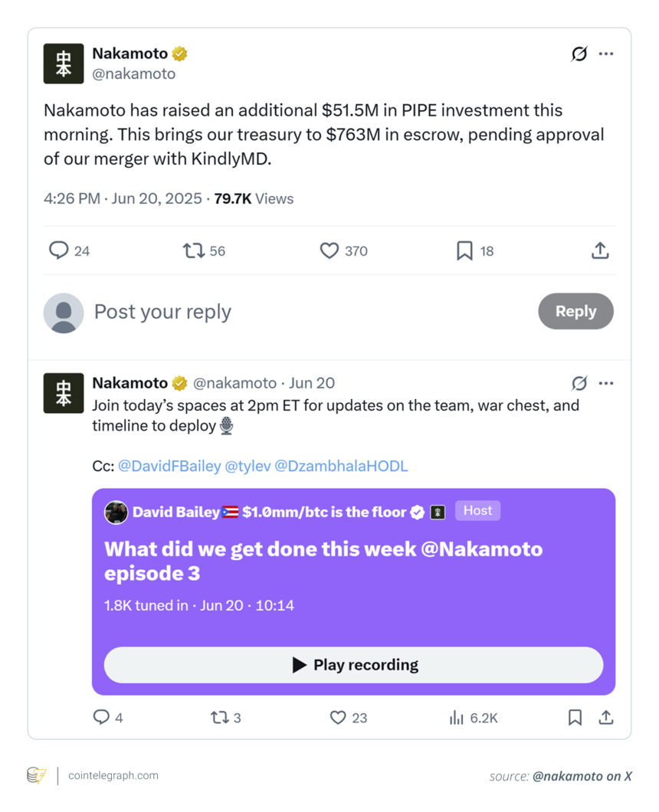Open more options on the reply post

pos(606,383)
